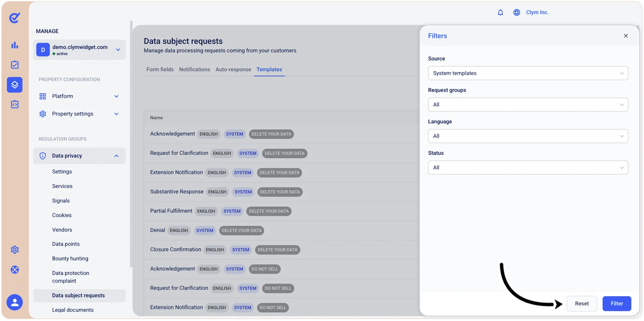Screen dimensions: 644x321
Task: Open Data protection complaint in the sidebar
Action: pyautogui.click(x=71, y=277)
